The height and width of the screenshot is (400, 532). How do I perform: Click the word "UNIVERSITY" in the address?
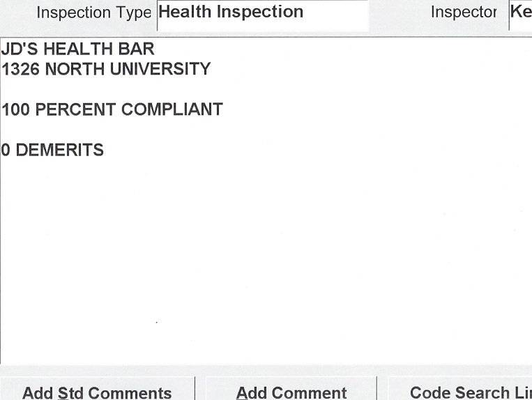159,70
